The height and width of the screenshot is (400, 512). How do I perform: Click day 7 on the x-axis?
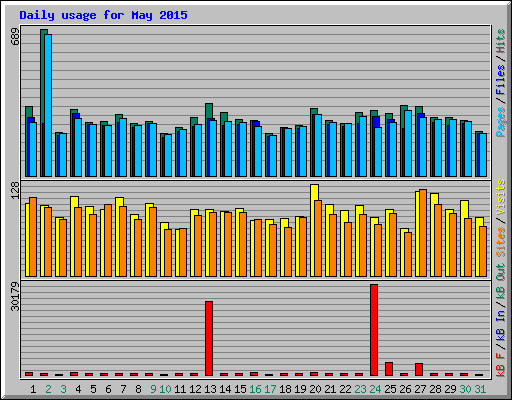click(123, 389)
